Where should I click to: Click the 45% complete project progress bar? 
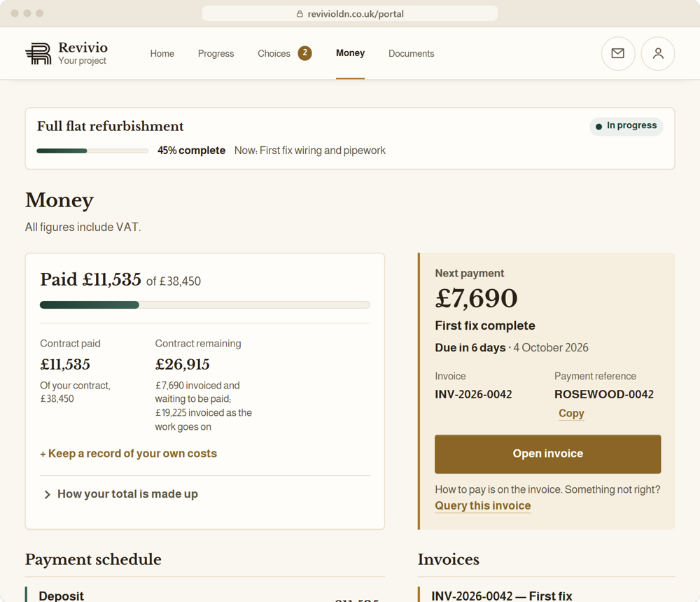tap(92, 151)
